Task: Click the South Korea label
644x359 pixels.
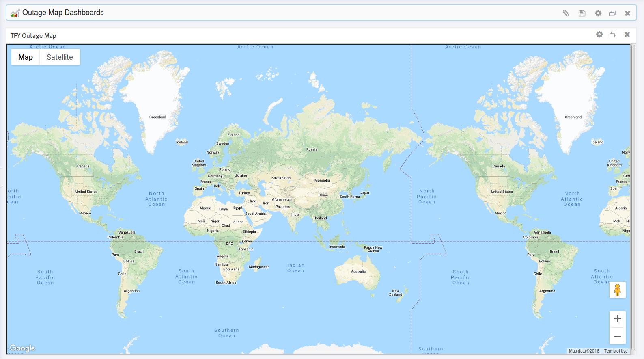Action: pos(349,197)
